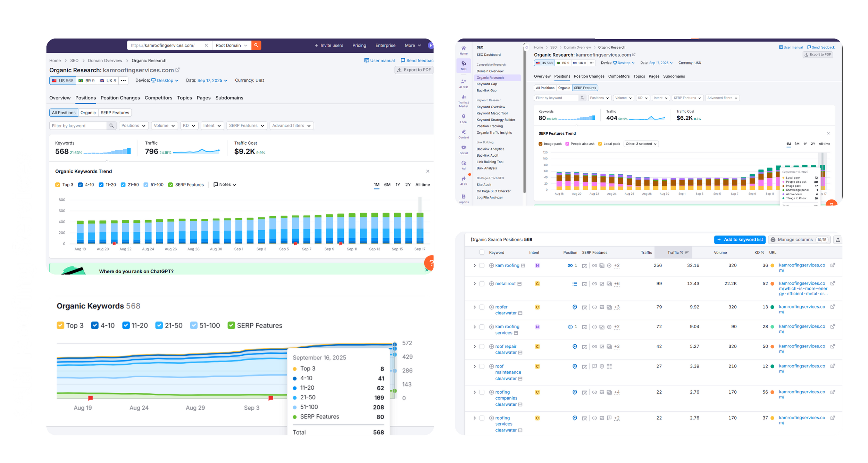The width and height of the screenshot is (868, 463).
Task: Click the Local pin sidebar icon
Action: (x=464, y=117)
